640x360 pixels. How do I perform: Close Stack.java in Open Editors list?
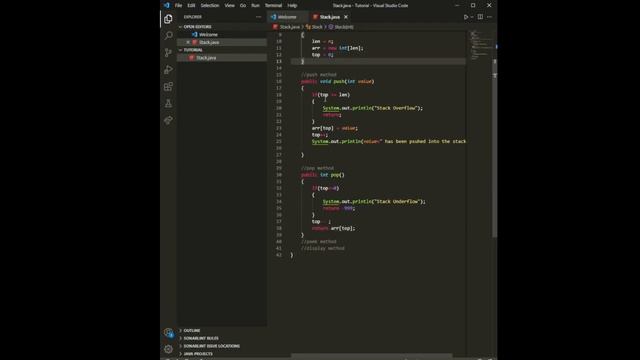[188, 42]
